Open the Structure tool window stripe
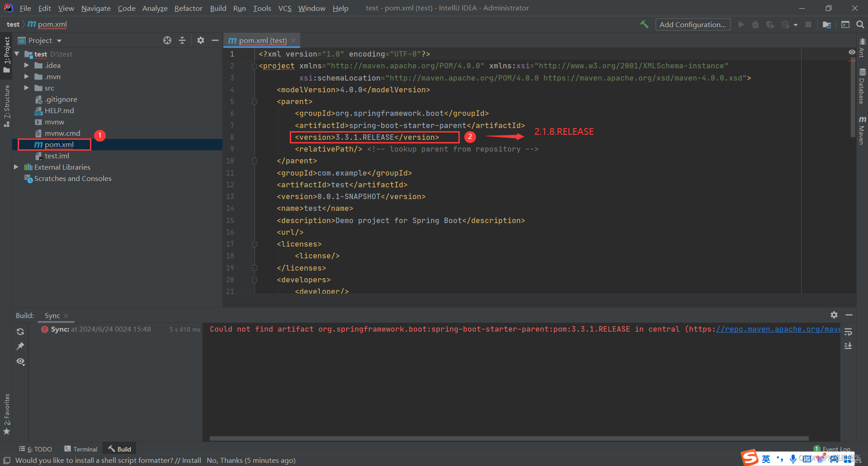 point(6,106)
